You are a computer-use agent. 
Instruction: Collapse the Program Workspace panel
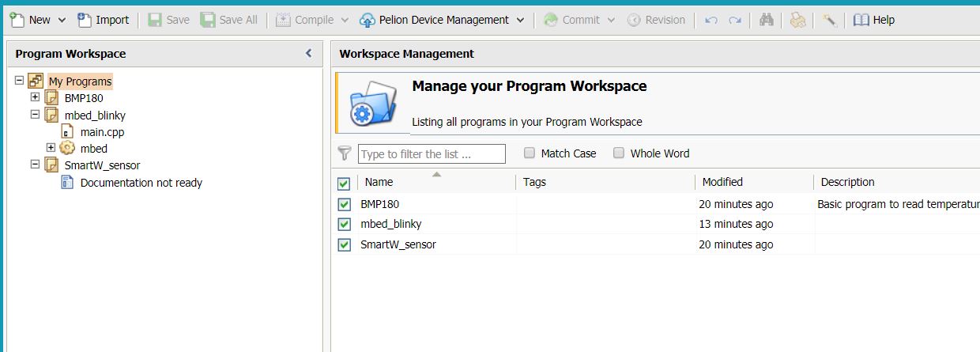pos(309,54)
